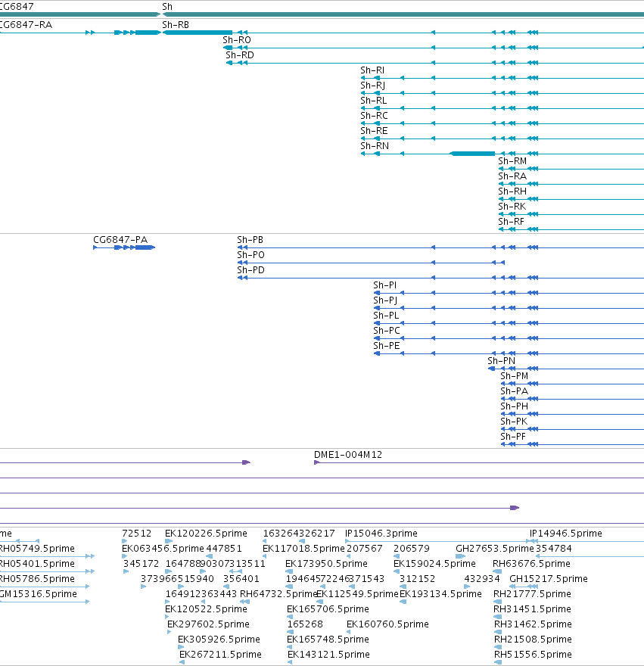Click protein label Sh-PM
The image size is (644, 666).
tap(515, 376)
